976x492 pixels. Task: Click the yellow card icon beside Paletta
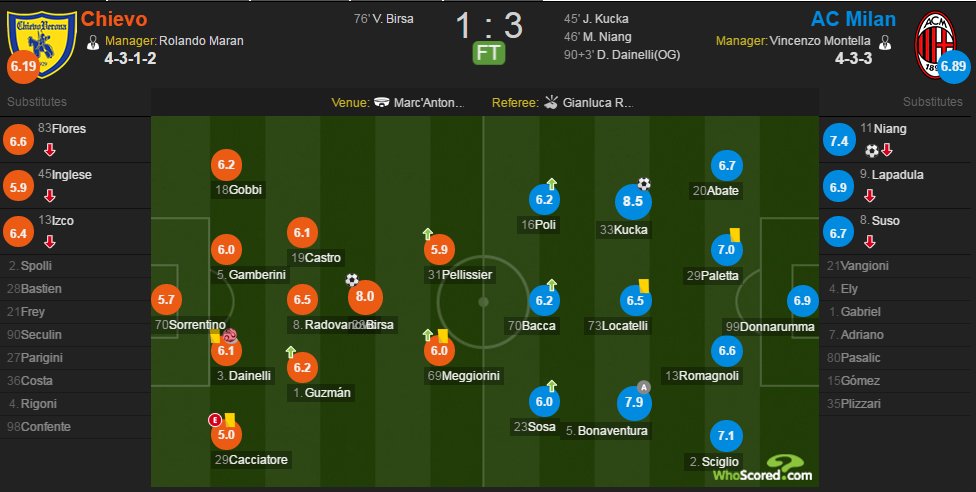(x=734, y=234)
